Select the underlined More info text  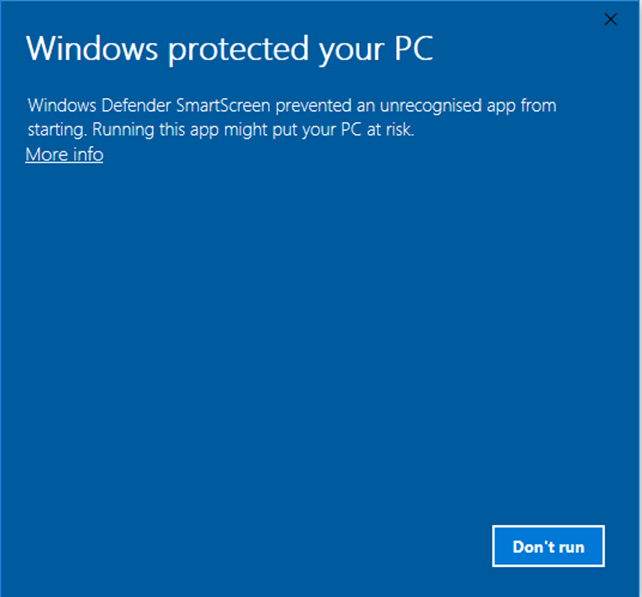tap(64, 155)
